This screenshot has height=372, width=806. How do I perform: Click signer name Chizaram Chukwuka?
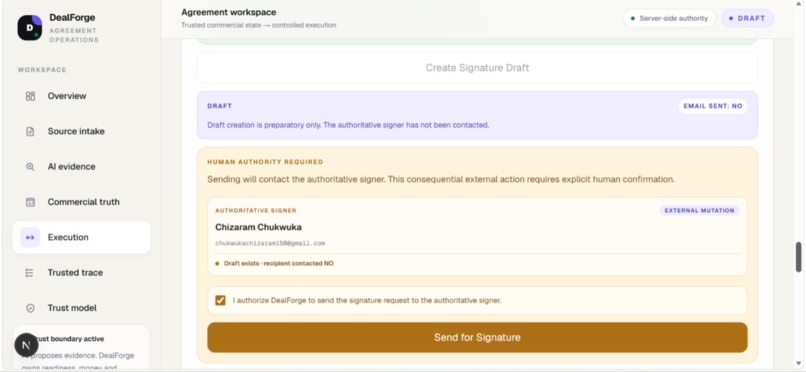pos(259,227)
